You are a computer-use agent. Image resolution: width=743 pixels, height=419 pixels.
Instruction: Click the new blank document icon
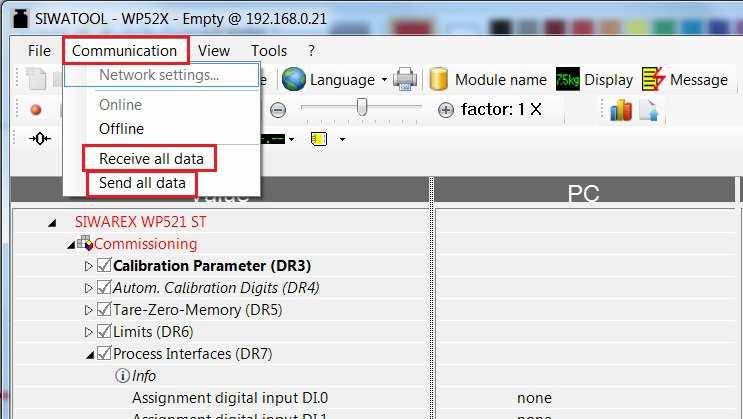point(36,79)
